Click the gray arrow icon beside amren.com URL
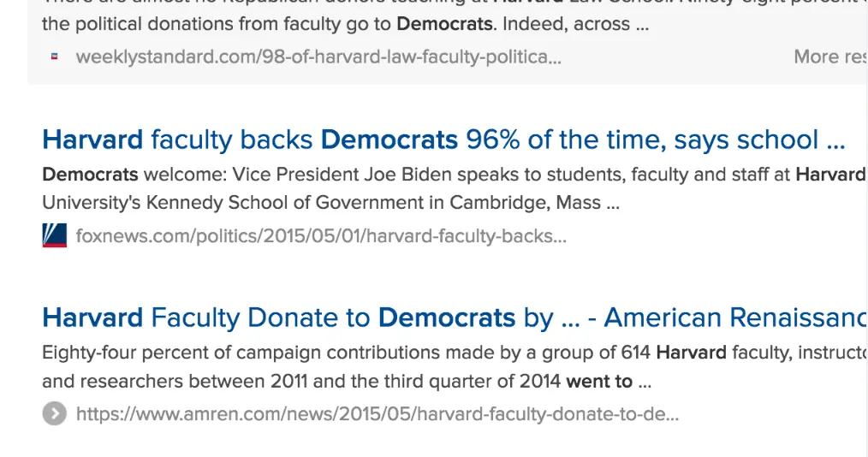Image resolution: width=868 pixels, height=457 pixels. (54, 414)
